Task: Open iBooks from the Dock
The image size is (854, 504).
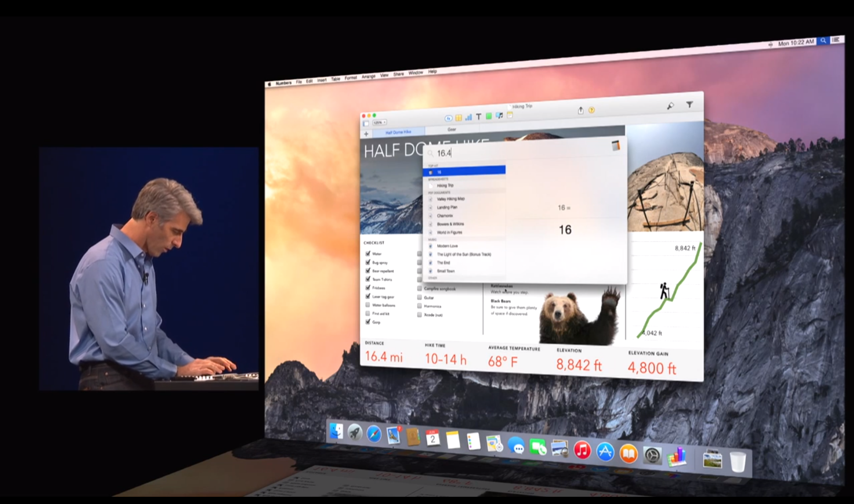Action: 628,454
